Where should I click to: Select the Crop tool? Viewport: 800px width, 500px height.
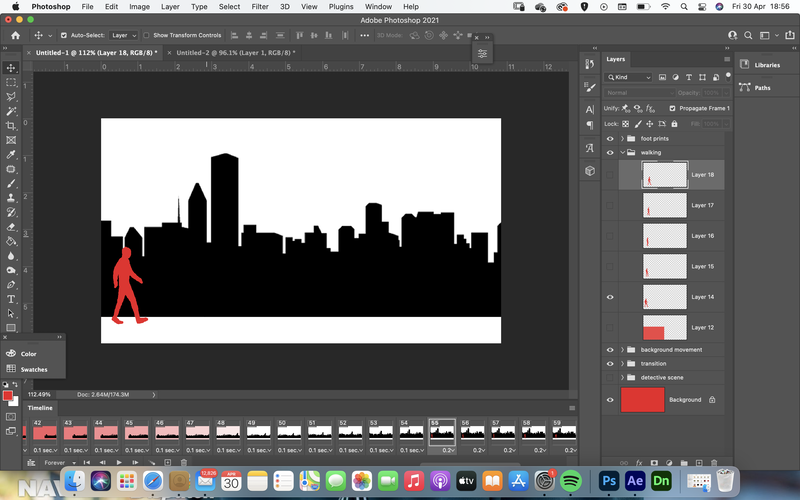pyautogui.click(x=11, y=126)
